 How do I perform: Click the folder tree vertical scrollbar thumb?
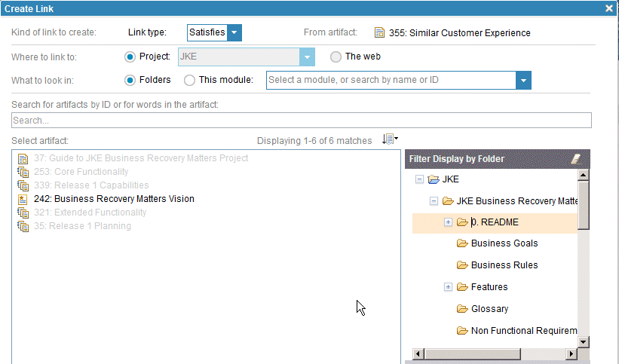click(583, 204)
